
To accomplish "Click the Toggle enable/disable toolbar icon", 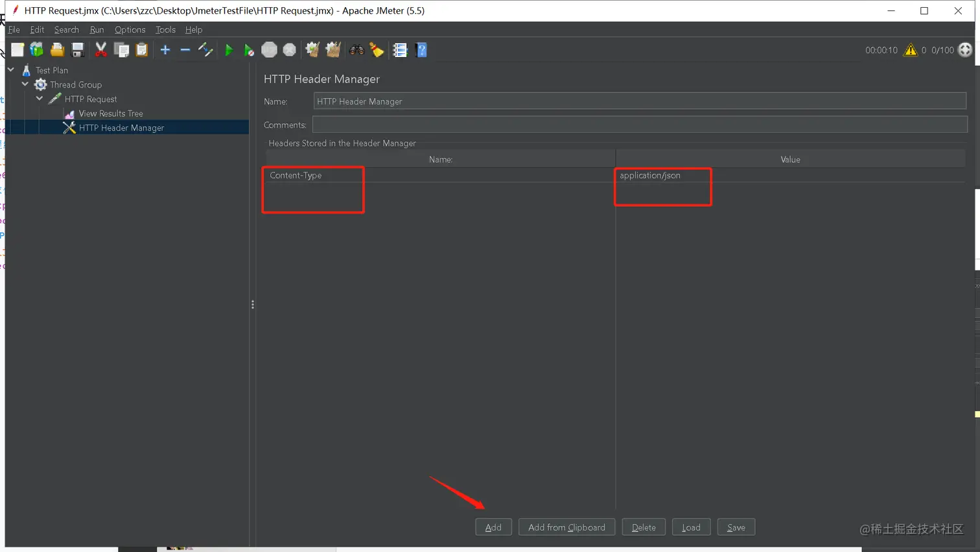I will (205, 50).
